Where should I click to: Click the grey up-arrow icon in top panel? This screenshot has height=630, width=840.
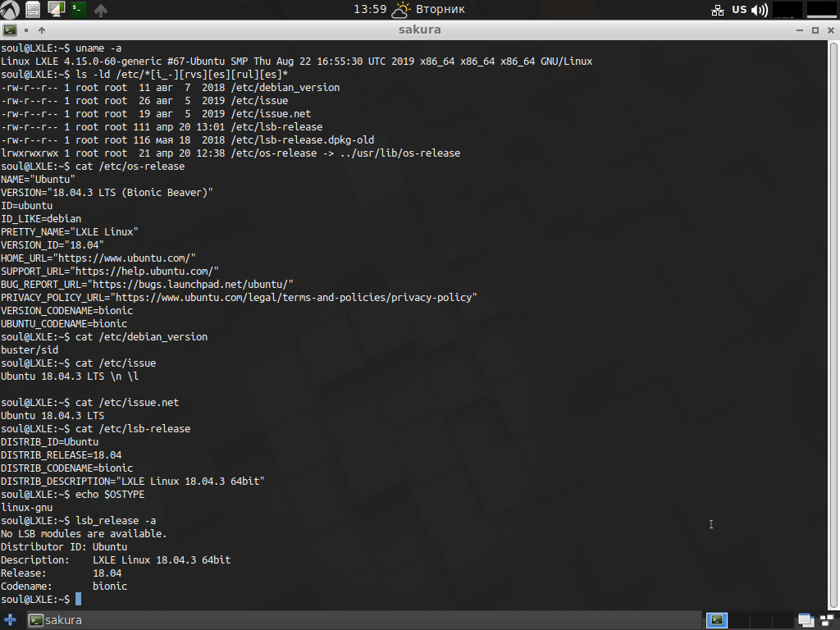(101, 10)
